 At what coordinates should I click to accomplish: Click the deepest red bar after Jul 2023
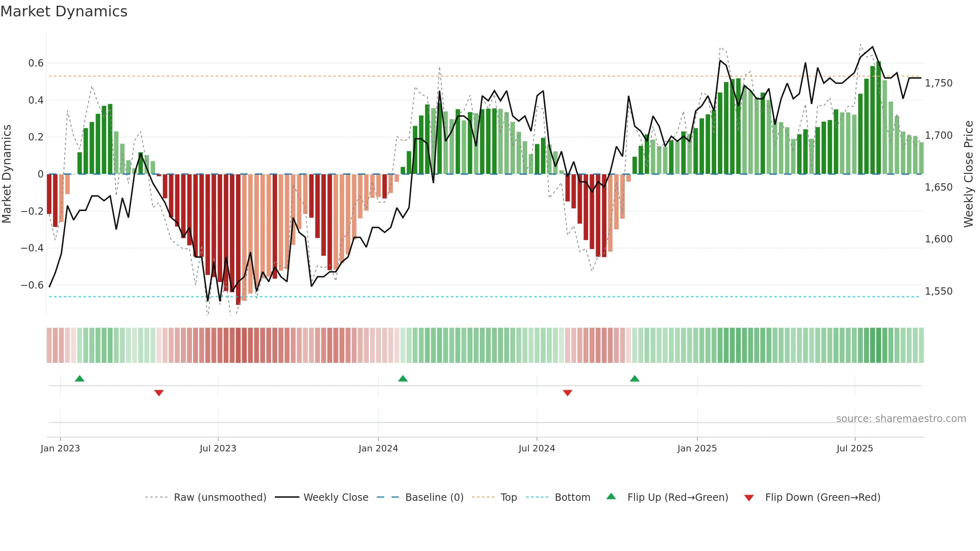coord(238,239)
